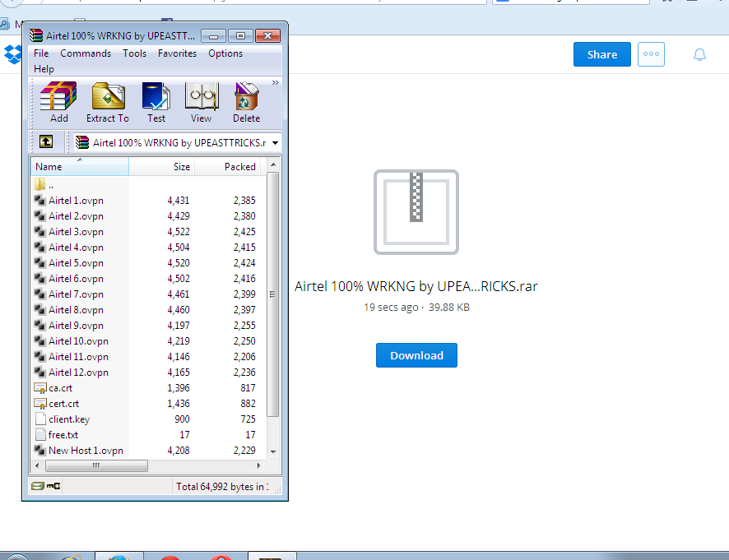The height and width of the screenshot is (560, 729).
Task: Click the packed value 817 of ca.crt
Action: pos(248,388)
